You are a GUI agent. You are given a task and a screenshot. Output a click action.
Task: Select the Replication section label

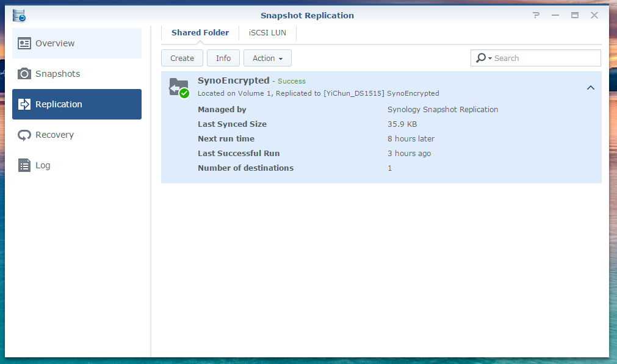point(59,104)
